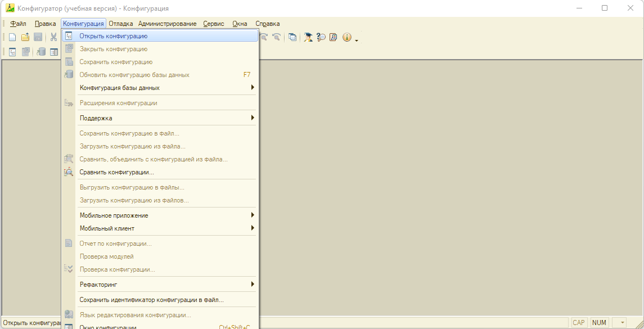The height and width of the screenshot is (329, 644).
Task: Click the Open configuration icon in second toolbar row
Action: pyautogui.click(x=12, y=52)
